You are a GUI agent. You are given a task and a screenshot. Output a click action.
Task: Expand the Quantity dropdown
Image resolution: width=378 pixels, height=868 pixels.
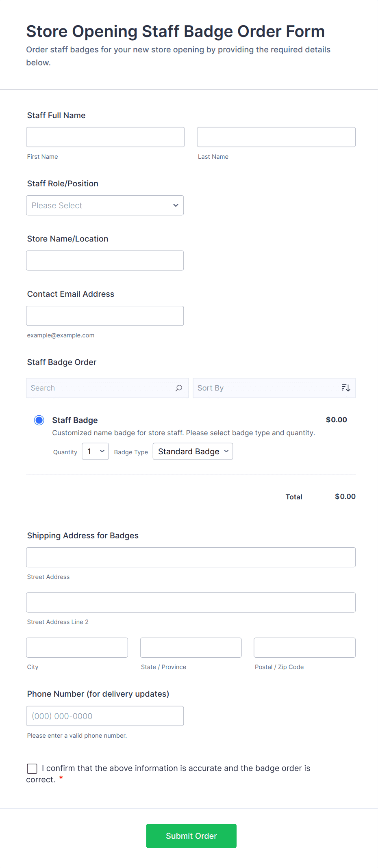pyautogui.click(x=96, y=451)
